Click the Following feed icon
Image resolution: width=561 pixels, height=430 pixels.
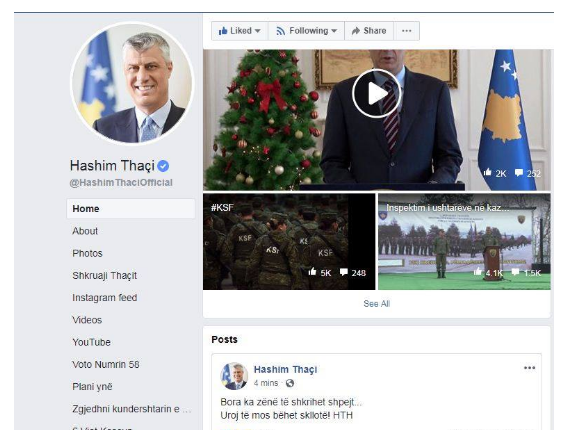280,31
